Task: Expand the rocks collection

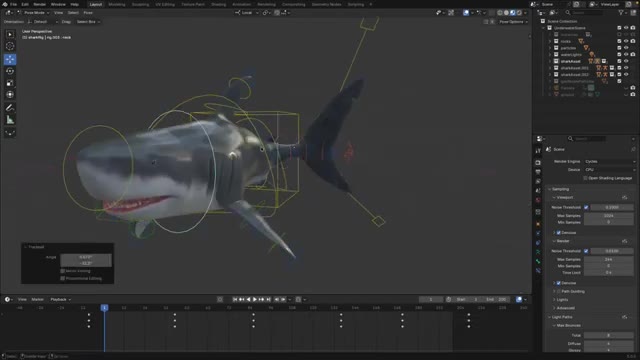Action: point(550,41)
